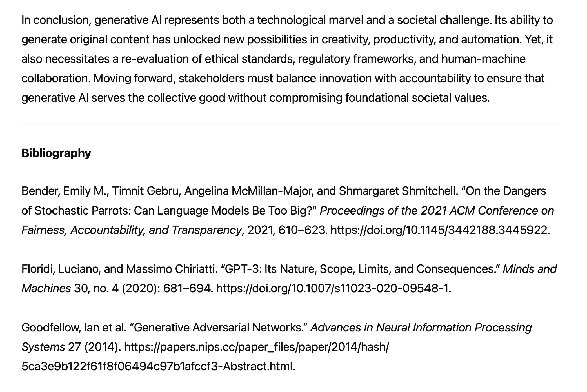
Task: Open the doi.org/10.1145/3442188.3445922 link
Action: pos(439,230)
